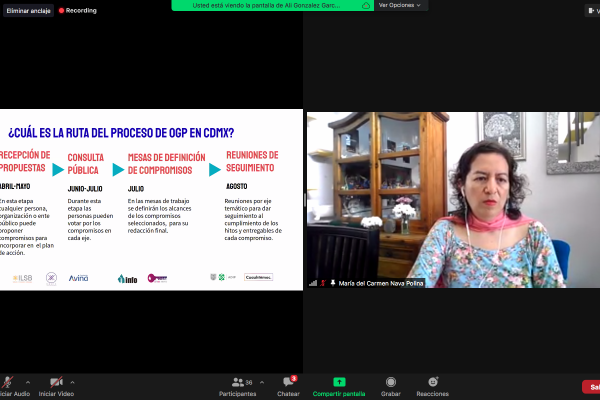Click the Consulta Pública heading on slide
600x400 pixels.
[x=86, y=164]
